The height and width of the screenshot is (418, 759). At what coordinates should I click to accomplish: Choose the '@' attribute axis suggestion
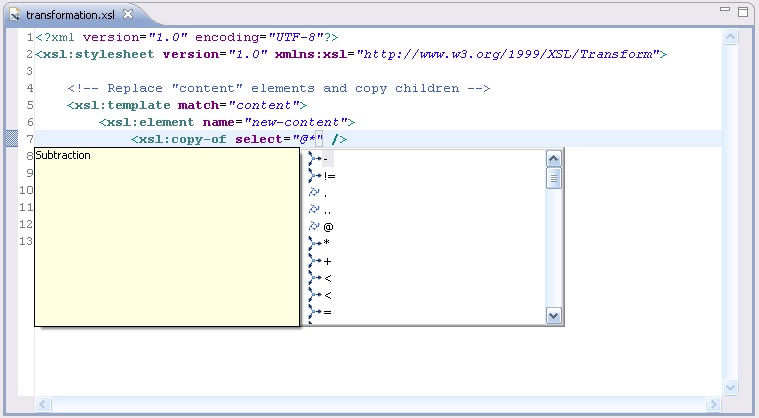(x=328, y=227)
